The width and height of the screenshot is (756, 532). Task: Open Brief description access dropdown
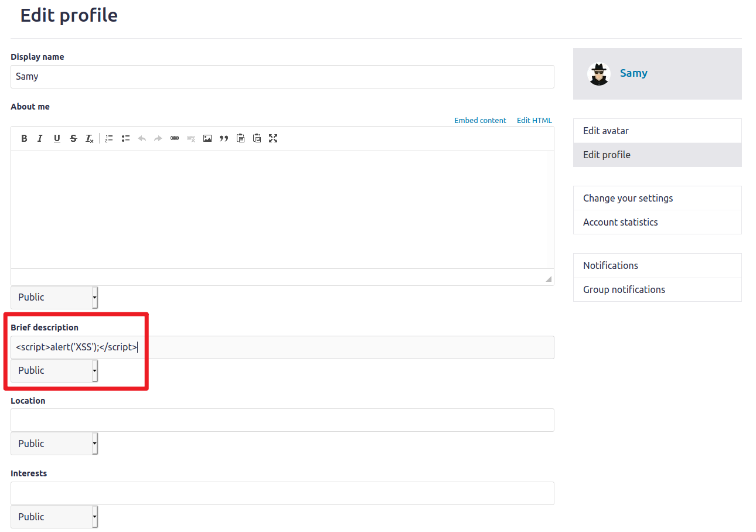coord(55,370)
